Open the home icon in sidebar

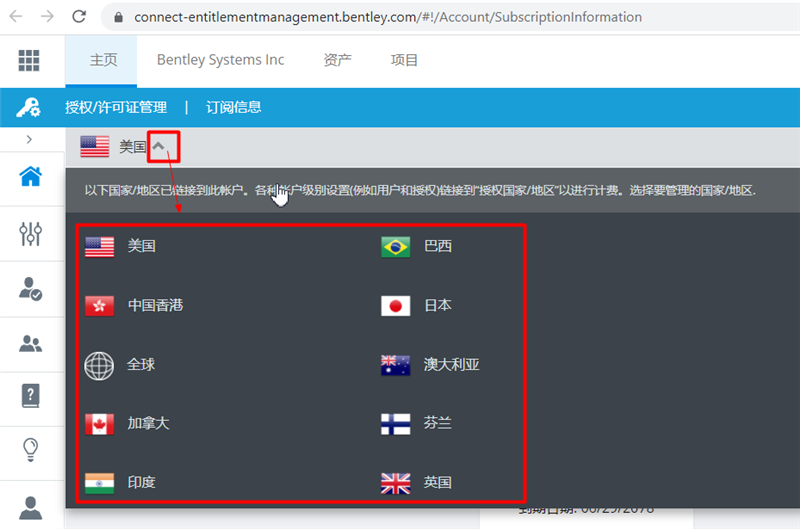pyautogui.click(x=31, y=177)
